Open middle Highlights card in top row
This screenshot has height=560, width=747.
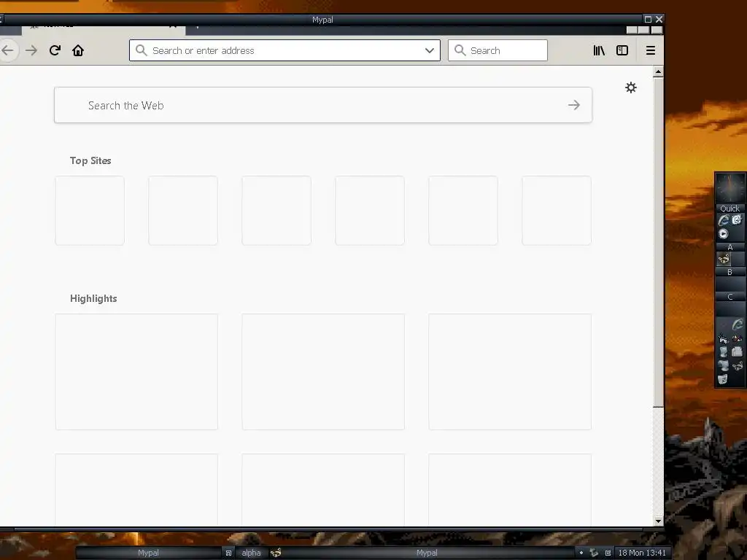[323, 372]
